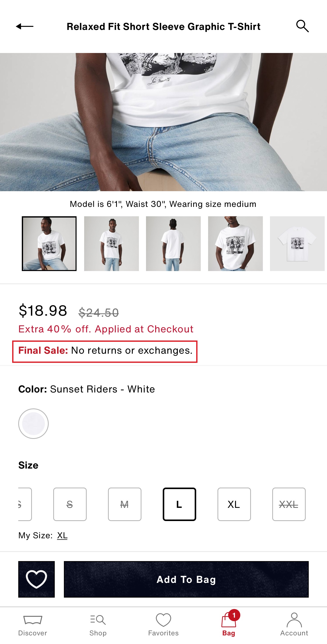The width and height of the screenshot is (327, 644).
Task: Open search with magnifying glass icon
Action: (302, 26)
